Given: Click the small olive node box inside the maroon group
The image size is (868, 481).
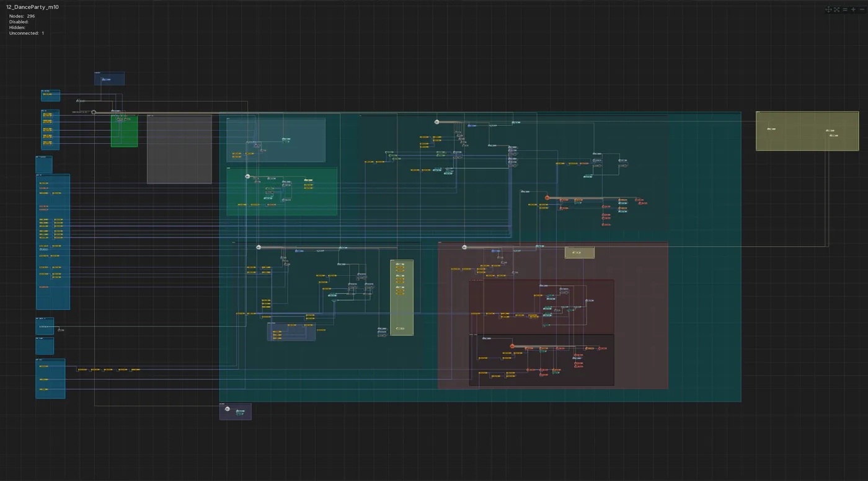Looking at the screenshot, I should [579, 252].
